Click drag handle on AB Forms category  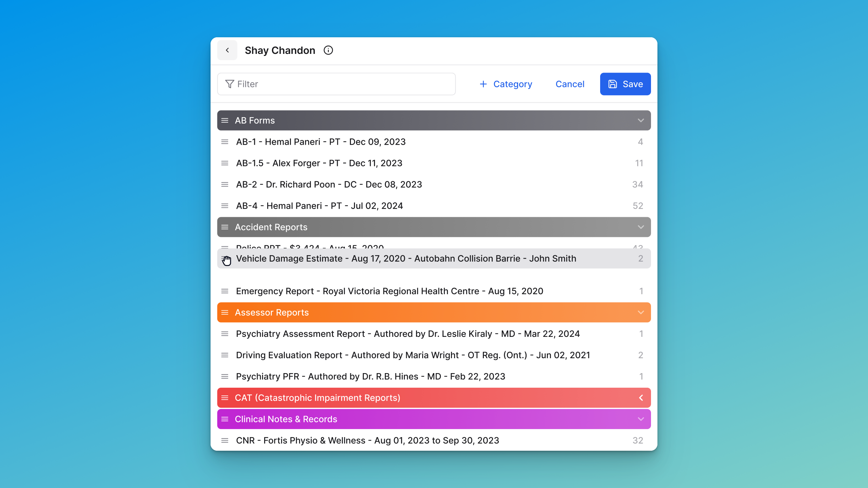pyautogui.click(x=225, y=120)
